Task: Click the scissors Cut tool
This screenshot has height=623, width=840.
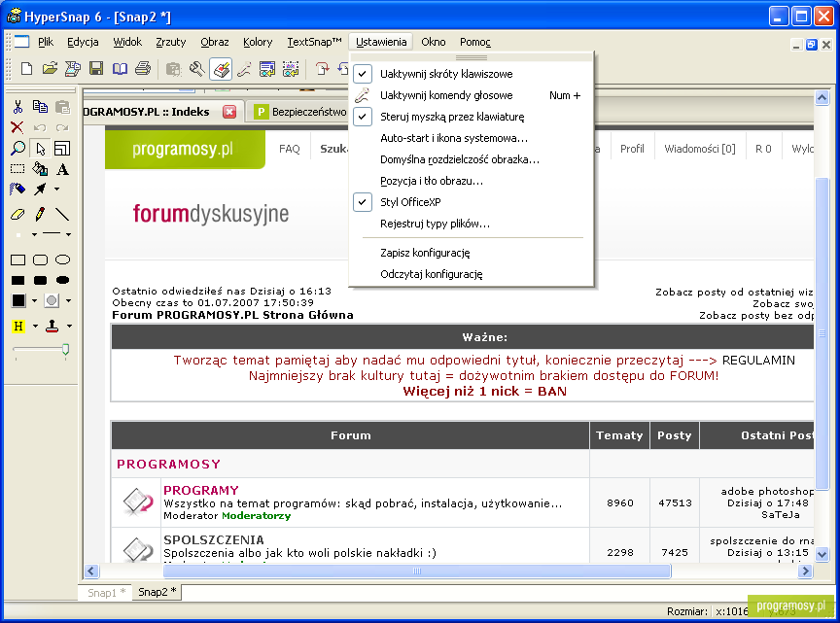Action: pos(17,107)
